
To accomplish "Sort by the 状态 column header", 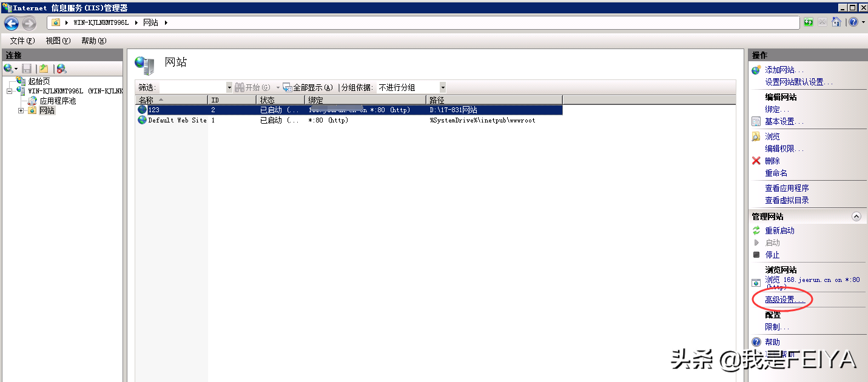I will 280,99.
